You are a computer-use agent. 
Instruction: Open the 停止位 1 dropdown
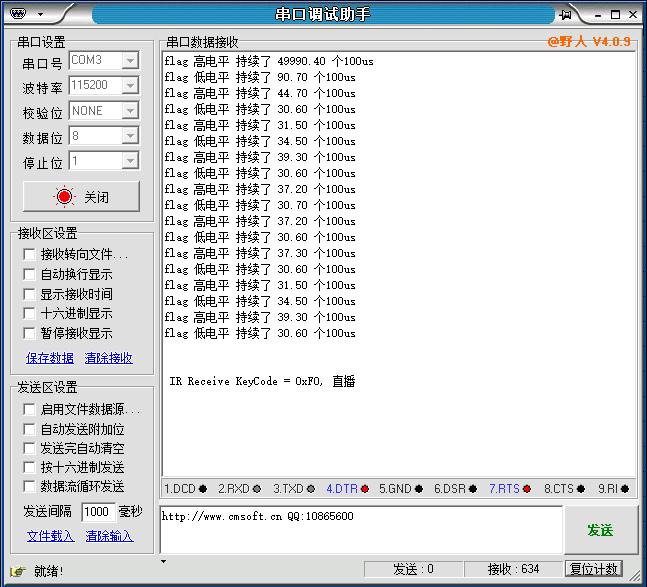tap(130, 161)
